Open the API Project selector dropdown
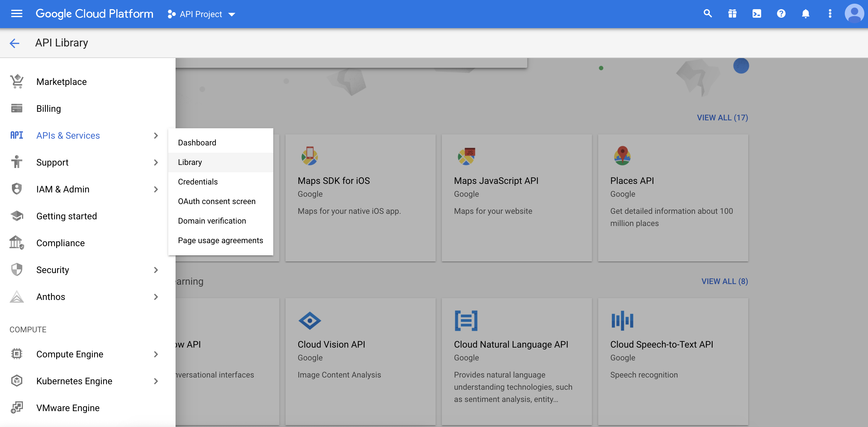 [201, 14]
